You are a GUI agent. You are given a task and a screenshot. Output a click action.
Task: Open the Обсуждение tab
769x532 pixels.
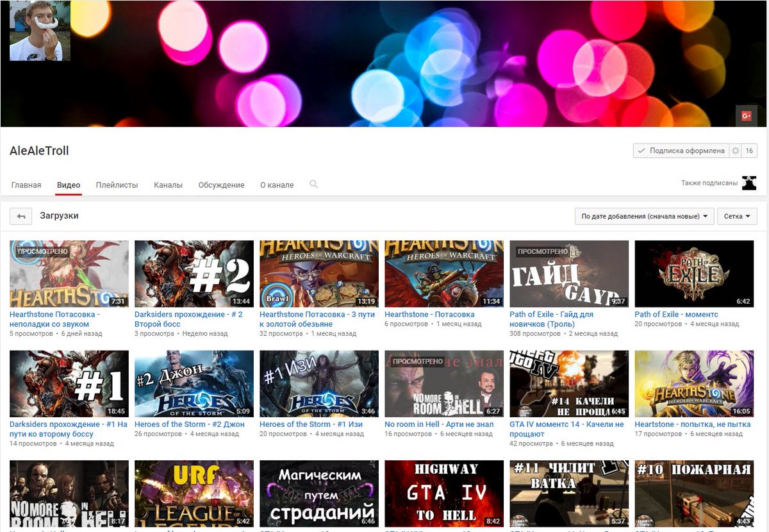pyautogui.click(x=221, y=185)
